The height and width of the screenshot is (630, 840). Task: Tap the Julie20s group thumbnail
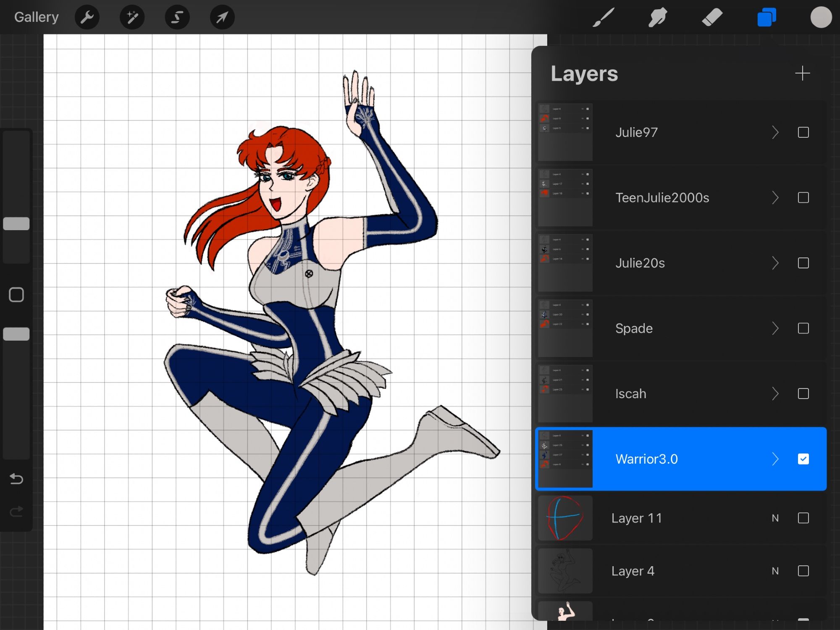coord(565,263)
